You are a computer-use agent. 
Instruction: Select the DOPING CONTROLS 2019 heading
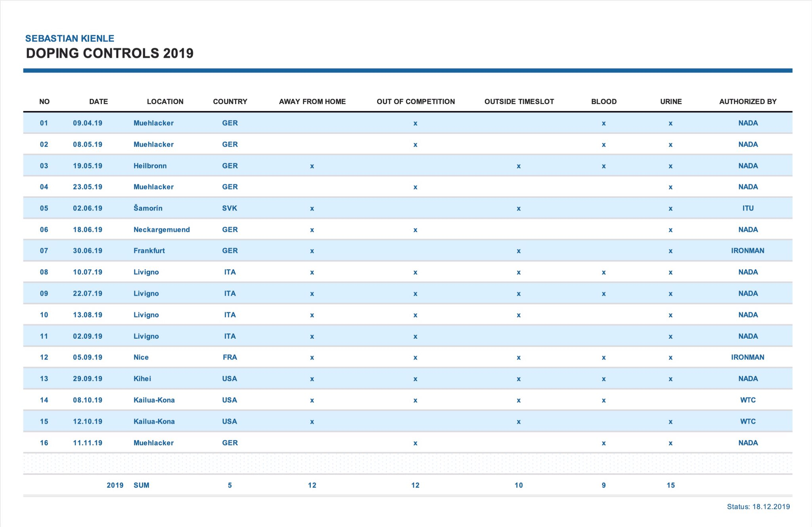pos(110,53)
